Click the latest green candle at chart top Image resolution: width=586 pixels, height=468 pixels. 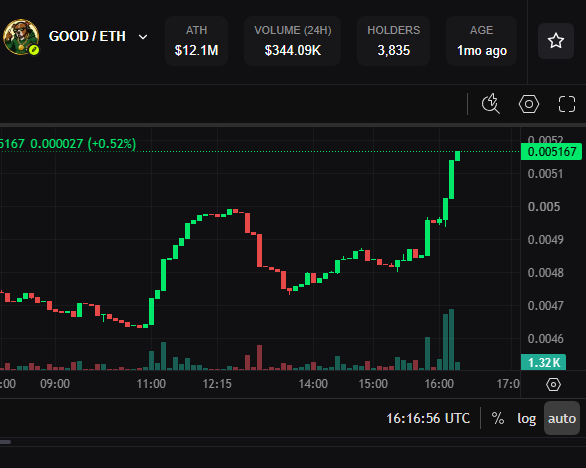[x=457, y=156]
